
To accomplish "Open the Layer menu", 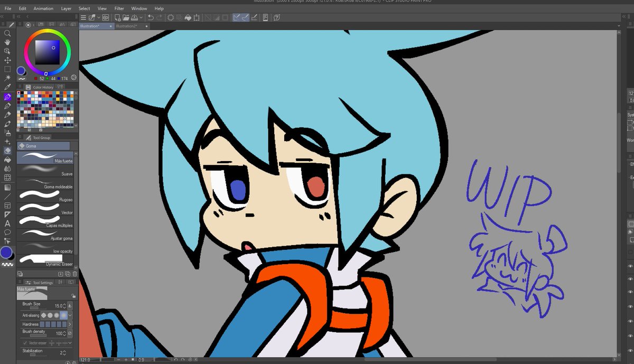I will (66, 8).
